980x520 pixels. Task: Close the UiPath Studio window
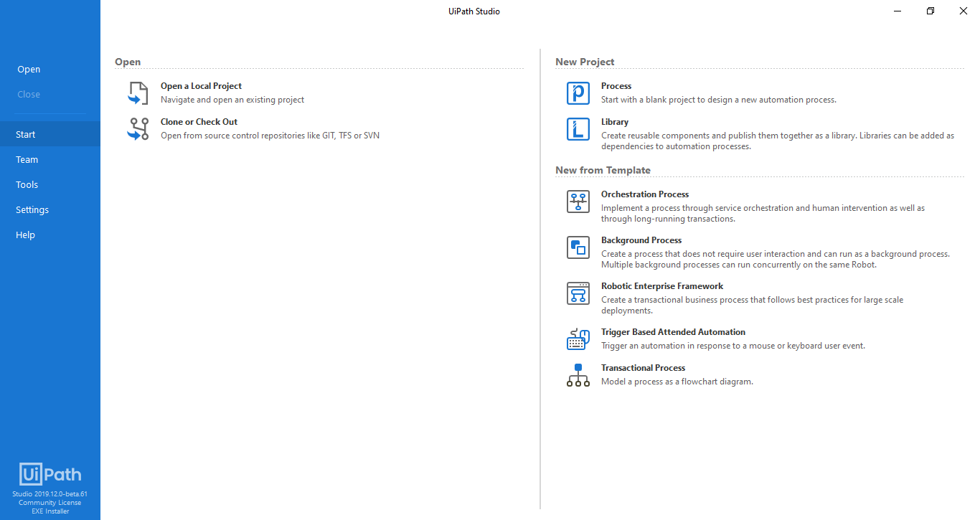point(963,11)
